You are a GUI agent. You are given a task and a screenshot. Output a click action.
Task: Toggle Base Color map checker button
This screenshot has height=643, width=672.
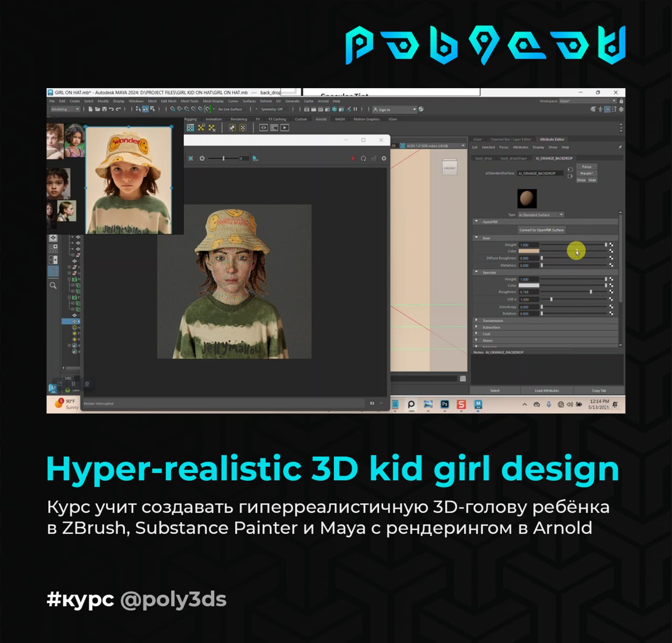[x=611, y=251]
